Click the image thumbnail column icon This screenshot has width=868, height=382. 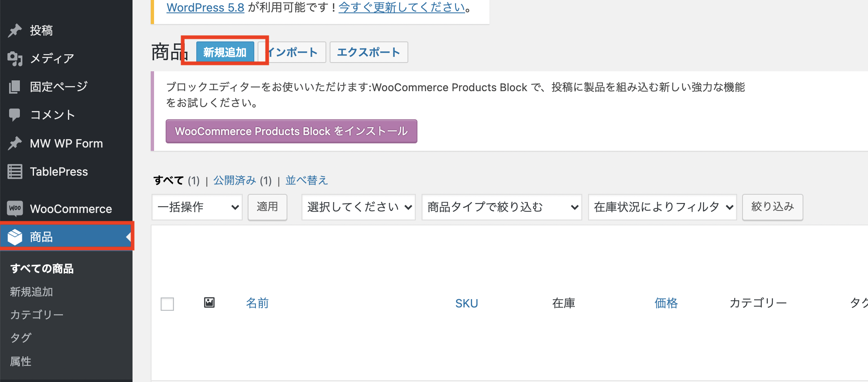pyautogui.click(x=210, y=303)
